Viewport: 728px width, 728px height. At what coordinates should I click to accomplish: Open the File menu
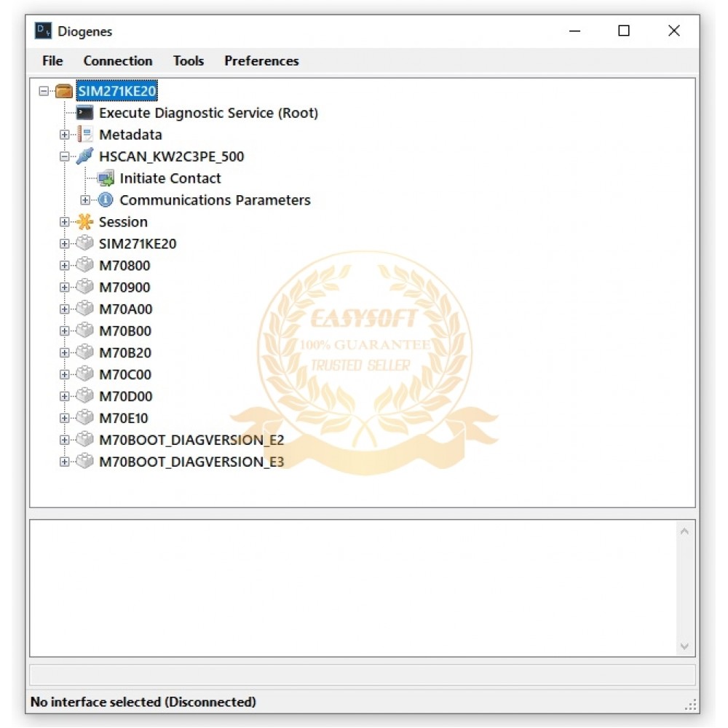[52, 61]
